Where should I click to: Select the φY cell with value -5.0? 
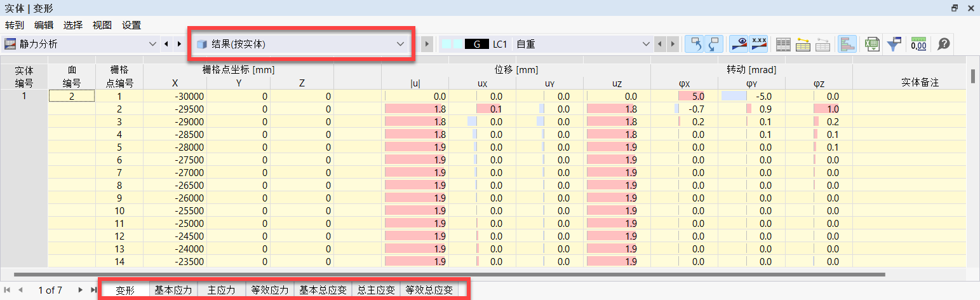click(751, 96)
